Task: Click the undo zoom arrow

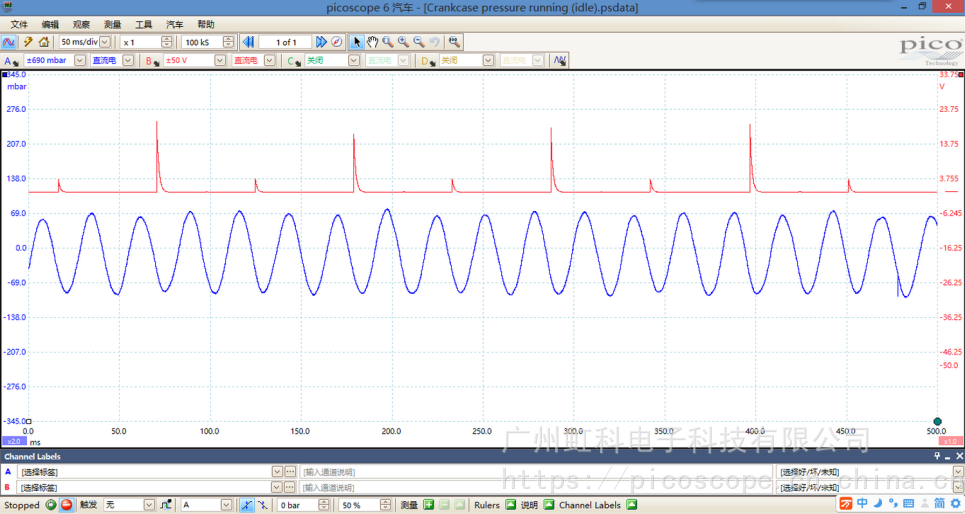Action: pos(435,42)
